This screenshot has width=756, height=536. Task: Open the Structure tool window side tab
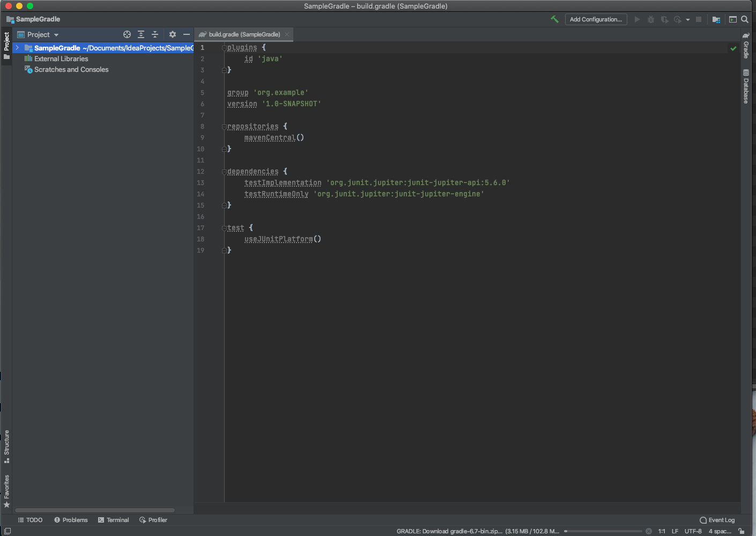pyautogui.click(x=6, y=446)
